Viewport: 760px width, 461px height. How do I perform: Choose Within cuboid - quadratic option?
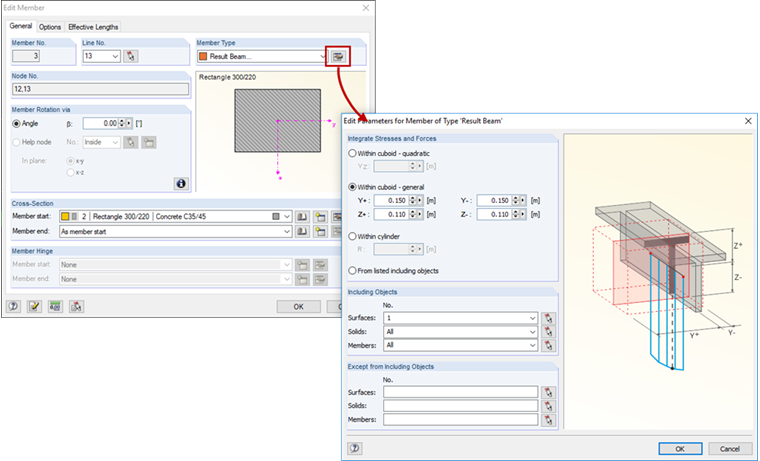[x=352, y=153]
